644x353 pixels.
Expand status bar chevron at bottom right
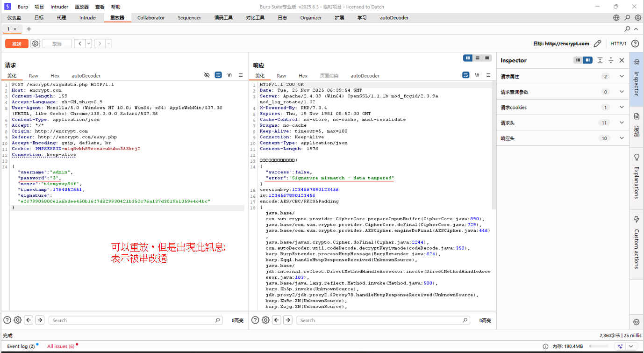click(x=631, y=346)
